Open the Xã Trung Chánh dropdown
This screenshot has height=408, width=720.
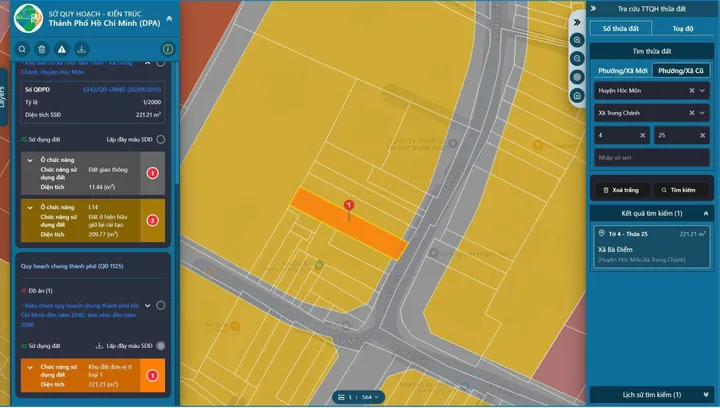[x=702, y=113]
